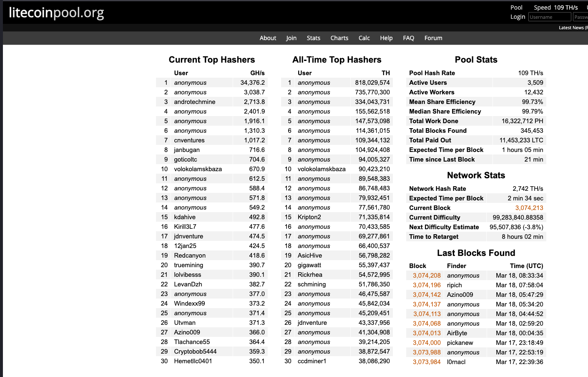Image resolution: width=588 pixels, height=377 pixels.
Task: Open the Calc page
Action: click(x=364, y=38)
